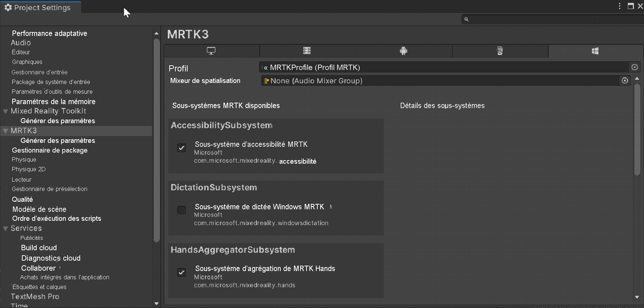Open TextMesh Pro settings

coord(35,297)
